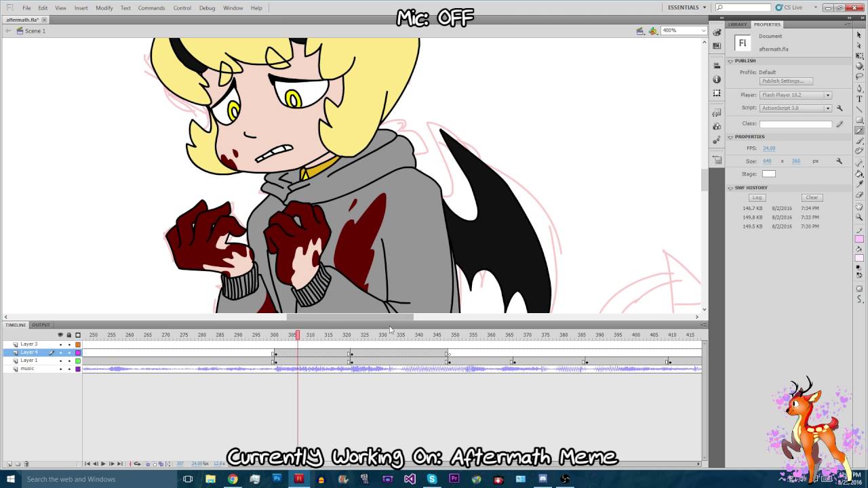Select the Lasso tool
The height and width of the screenshot is (488, 868).
pyautogui.click(x=859, y=75)
